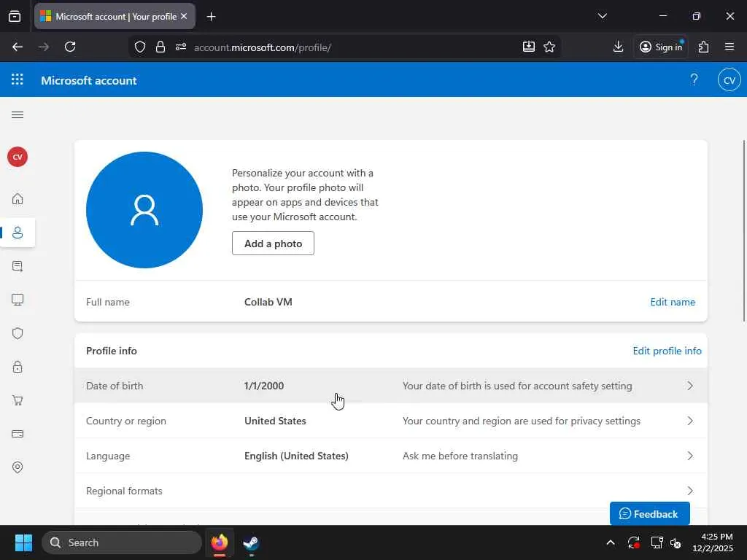Open Privacy lock sidebar icon
Image resolution: width=747 pixels, height=560 pixels.
(x=18, y=367)
